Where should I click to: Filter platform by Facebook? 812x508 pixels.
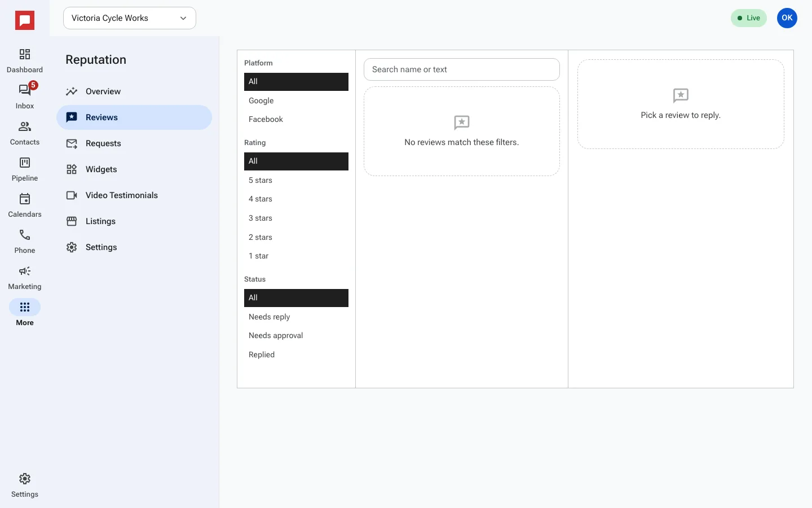tap(296, 120)
